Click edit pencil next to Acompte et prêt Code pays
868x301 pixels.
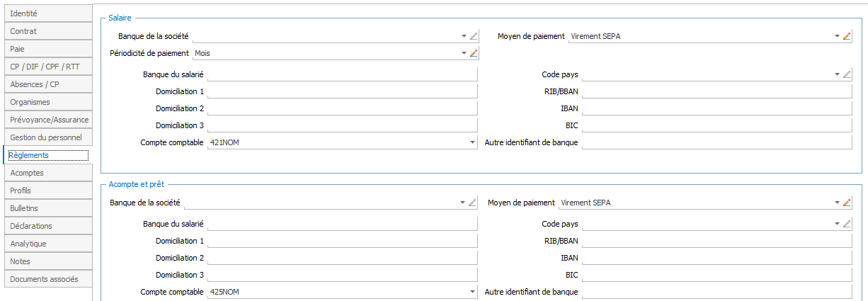coord(847,224)
